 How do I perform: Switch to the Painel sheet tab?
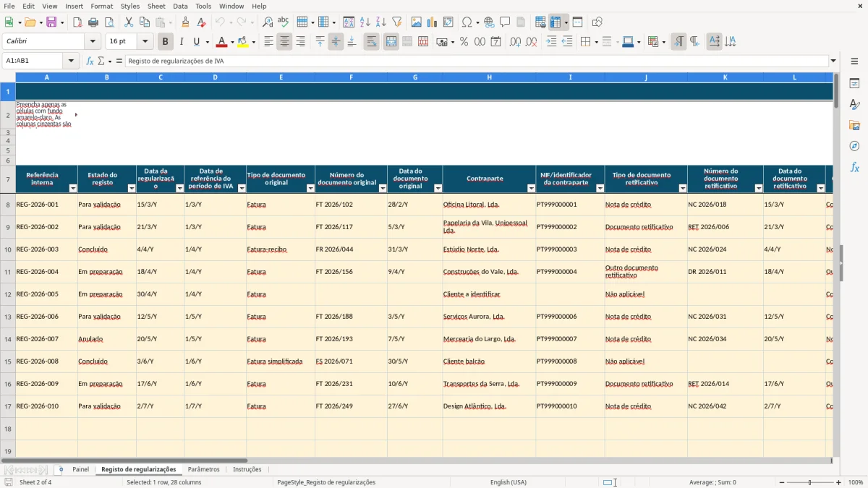tap(80, 469)
